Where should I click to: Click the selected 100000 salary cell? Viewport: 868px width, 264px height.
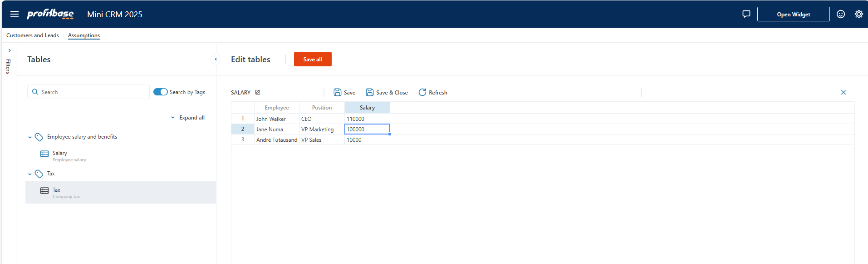point(368,129)
